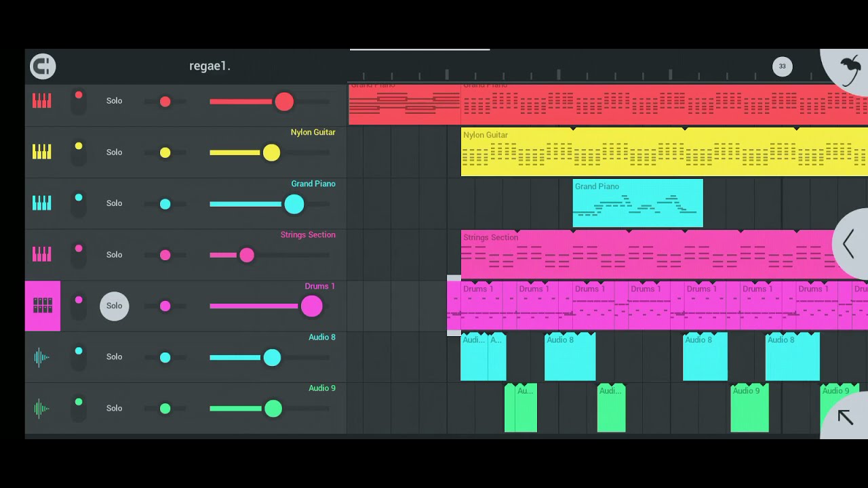This screenshot has width=868, height=488.
Task: Click the Audio 8 pan knob
Action: click(x=165, y=357)
